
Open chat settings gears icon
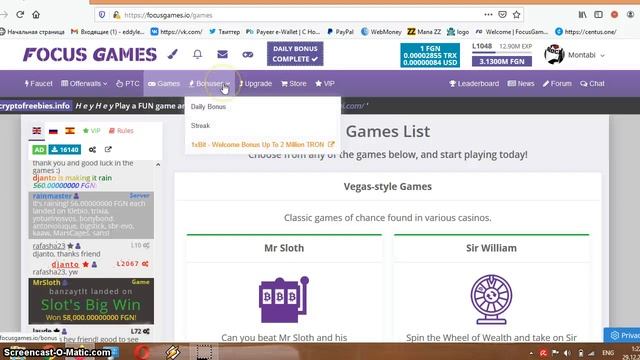pos(93,150)
